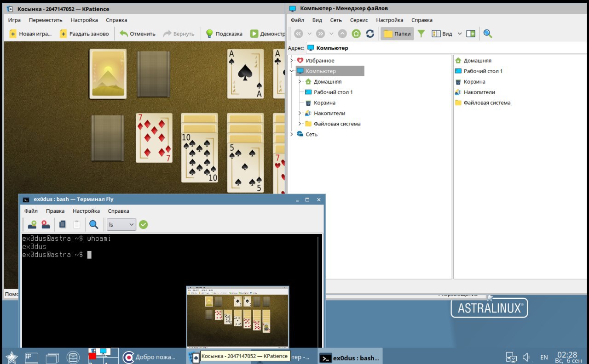The width and height of the screenshot is (589, 364).
Task: Open KPatience Настройка menu
Action: pyautogui.click(x=84, y=20)
